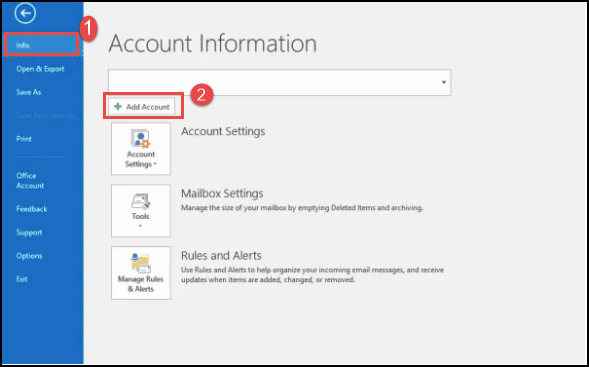This screenshot has height=367, width=589.
Task: Select Support in the sidebar
Action: click(29, 233)
